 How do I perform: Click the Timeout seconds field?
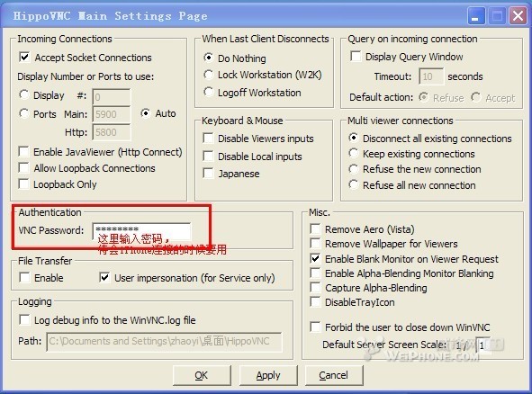point(431,76)
